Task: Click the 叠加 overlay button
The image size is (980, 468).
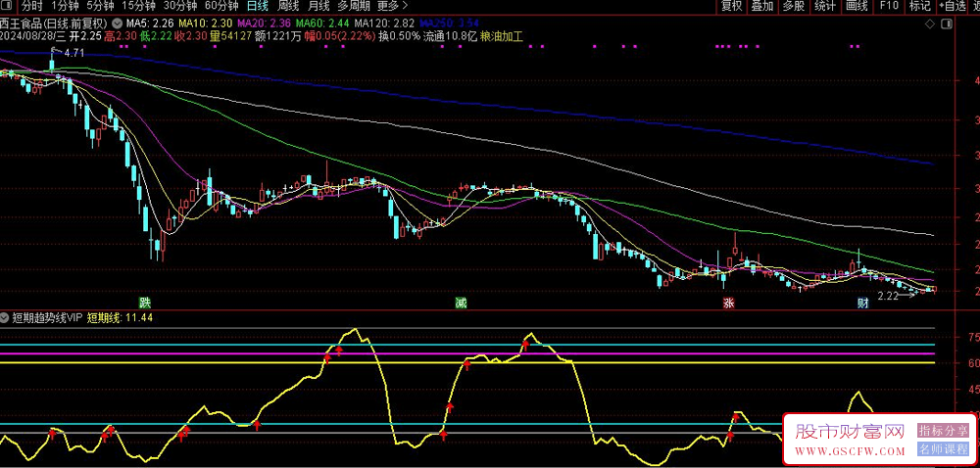Action: [762, 6]
